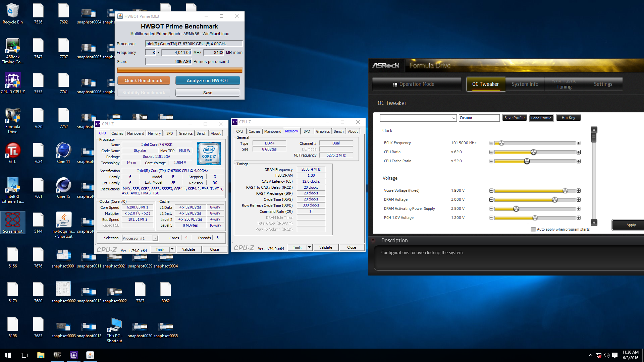Screen dimensions: 644x362
Task: Open the 7787 file on desktop
Action: coord(140,293)
